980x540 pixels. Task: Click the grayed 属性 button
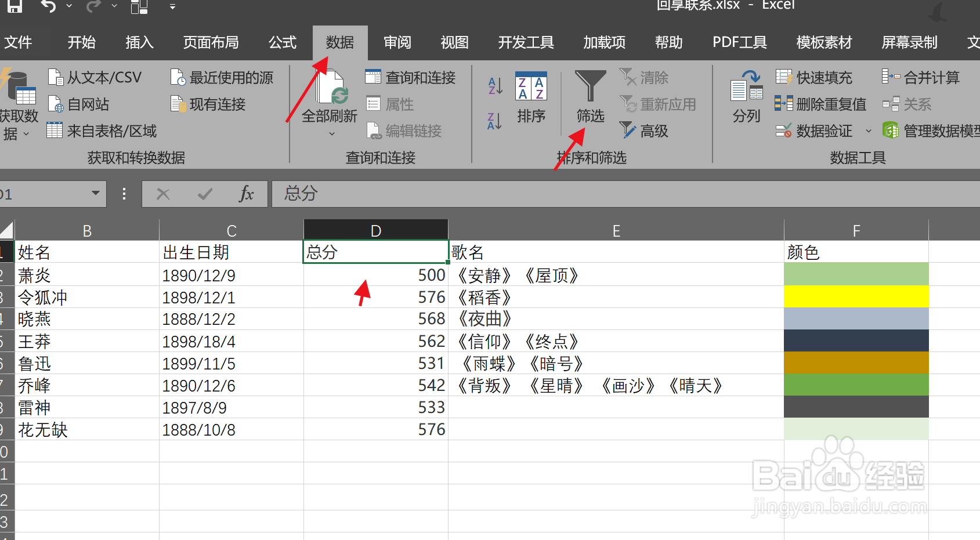click(390, 104)
